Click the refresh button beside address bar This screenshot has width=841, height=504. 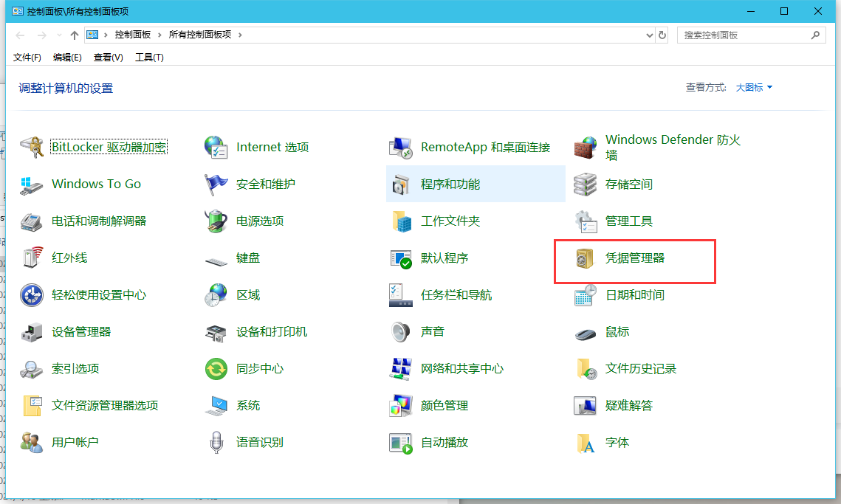click(662, 35)
